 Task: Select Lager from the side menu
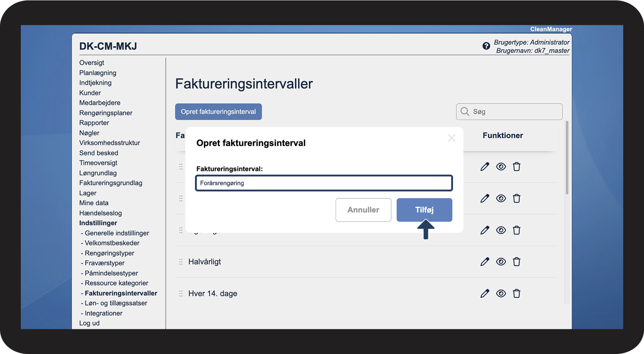(88, 193)
